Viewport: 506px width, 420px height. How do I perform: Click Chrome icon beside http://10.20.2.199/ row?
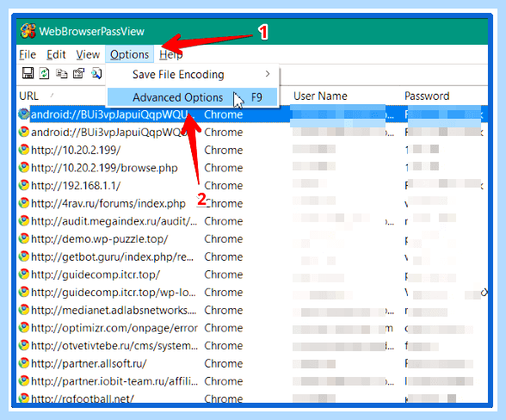coord(24,150)
